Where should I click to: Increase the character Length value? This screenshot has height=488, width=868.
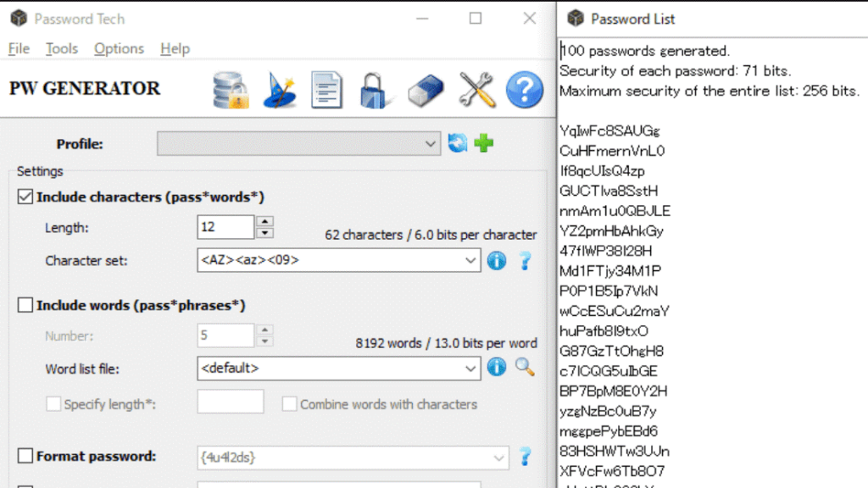(x=264, y=221)
